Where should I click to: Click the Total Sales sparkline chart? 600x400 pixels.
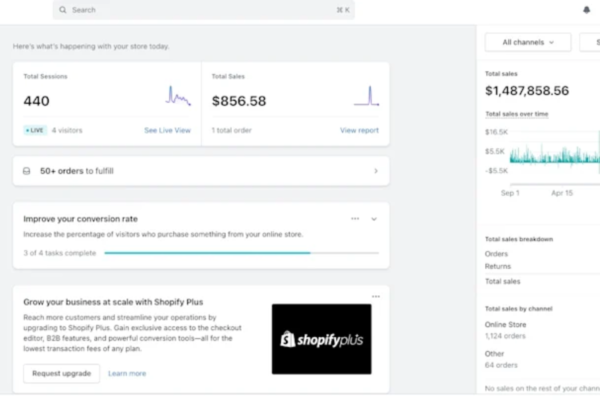[x=367, y=96]
